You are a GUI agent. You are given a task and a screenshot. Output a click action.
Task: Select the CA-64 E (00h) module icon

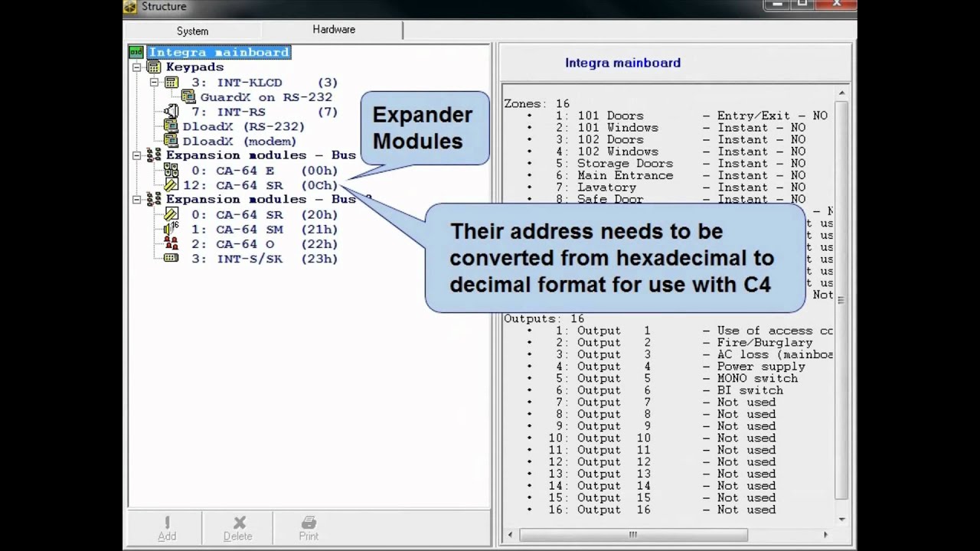click(x=171, y=171)
